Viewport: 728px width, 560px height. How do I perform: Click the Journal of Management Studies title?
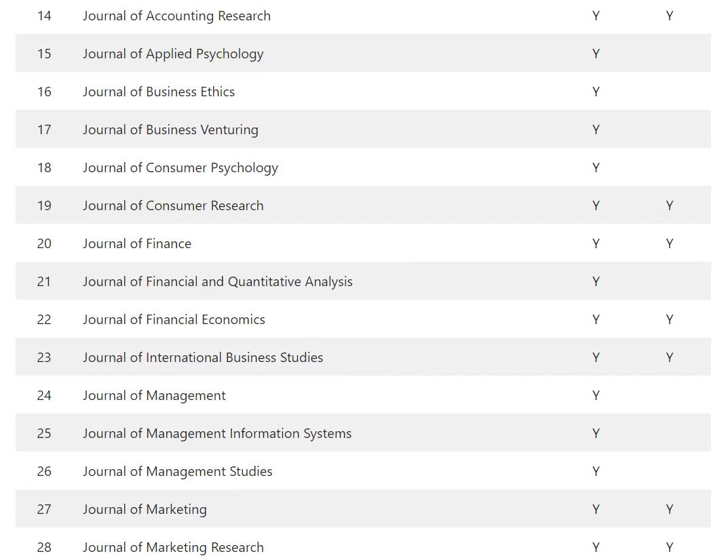pyautogui.click(x=178, y=471)
